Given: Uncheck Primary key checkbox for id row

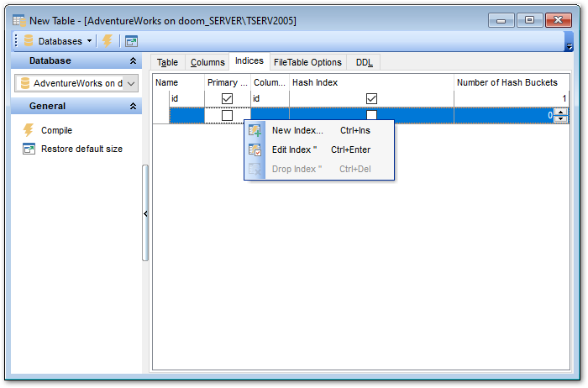Looking at the screenshot, I should (227, 98).
